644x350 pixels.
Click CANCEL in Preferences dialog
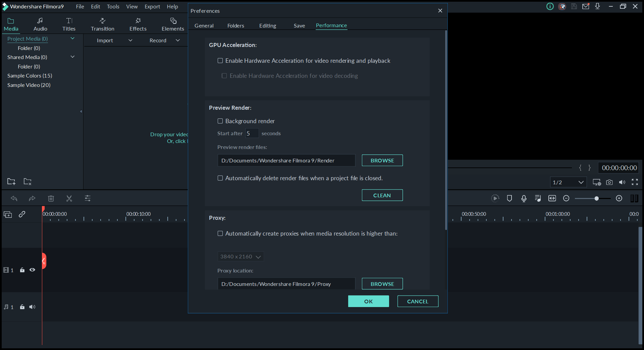click(x=418, y=301)
